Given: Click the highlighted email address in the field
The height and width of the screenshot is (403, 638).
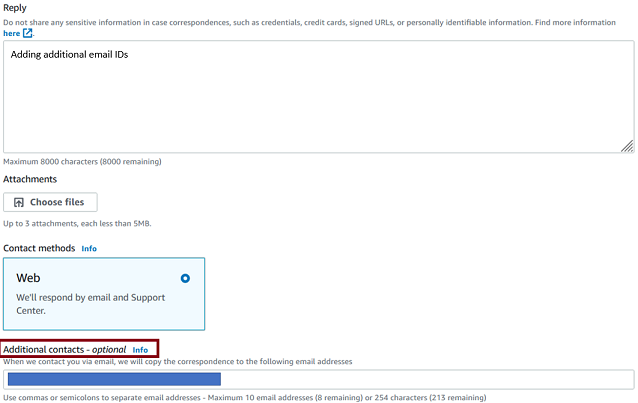Looking at the screenshot, I should coord(114,380).
